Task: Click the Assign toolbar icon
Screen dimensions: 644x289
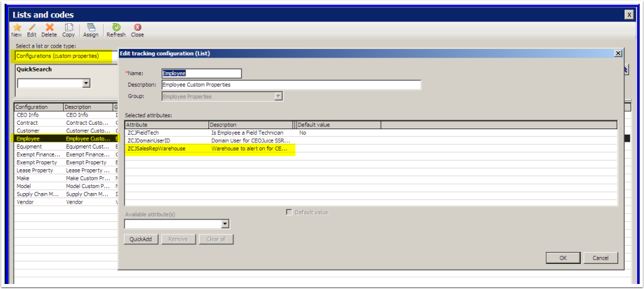Action: (91, 27)
